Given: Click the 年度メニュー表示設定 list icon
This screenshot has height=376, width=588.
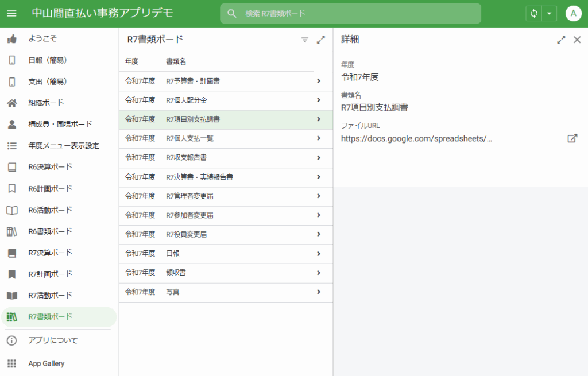Looking at the screenshot, I should [12, 146].
